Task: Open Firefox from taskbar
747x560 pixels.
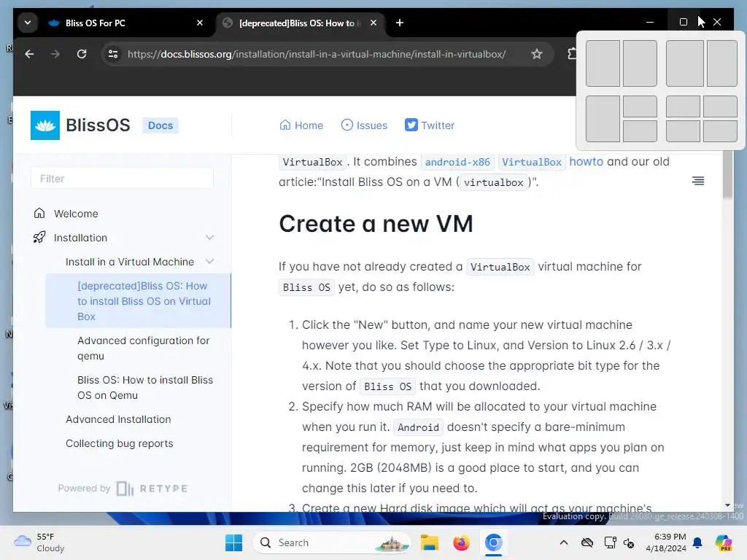Action: pyautogui.click(x=461, y=542)
